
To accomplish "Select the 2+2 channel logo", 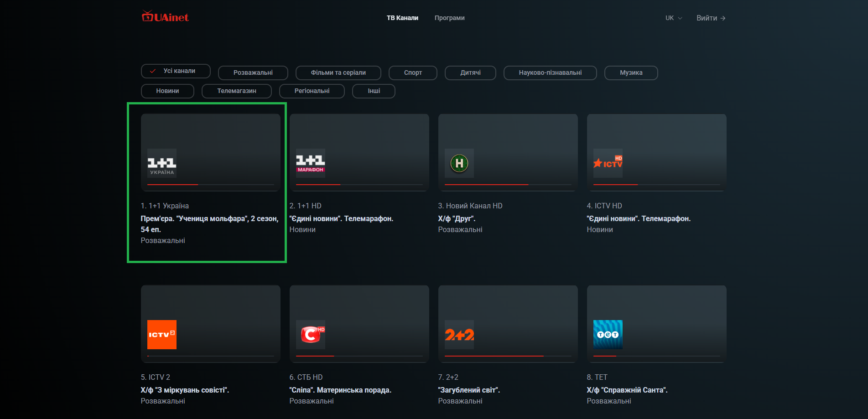I will point(459,334).
